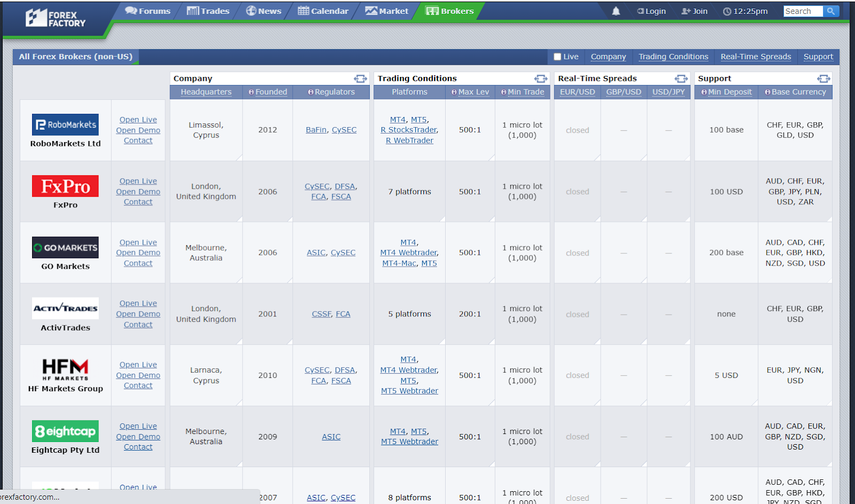Click the notifications bell icon
The width and height of the screenshot is (855, 504).
(616, 11)
